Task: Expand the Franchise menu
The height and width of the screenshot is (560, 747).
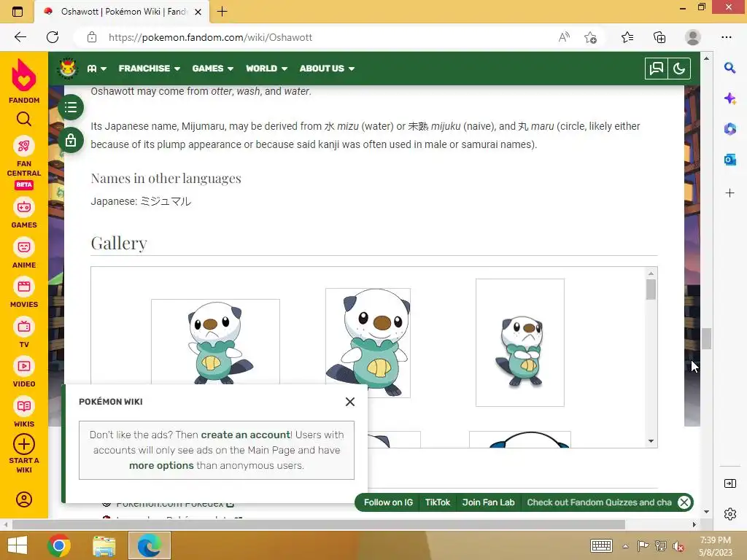Action: (x=149, y=69)
